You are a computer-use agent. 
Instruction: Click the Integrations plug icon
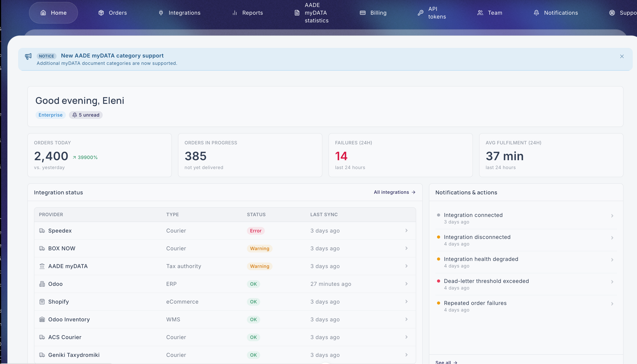click(x=161, y=13)
